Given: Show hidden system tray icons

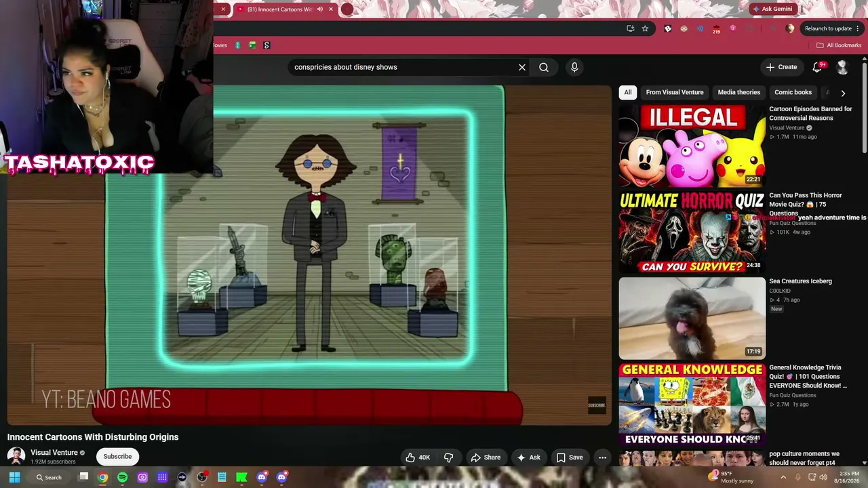Looking at the screenshot, I should click(x=783, y=477).
